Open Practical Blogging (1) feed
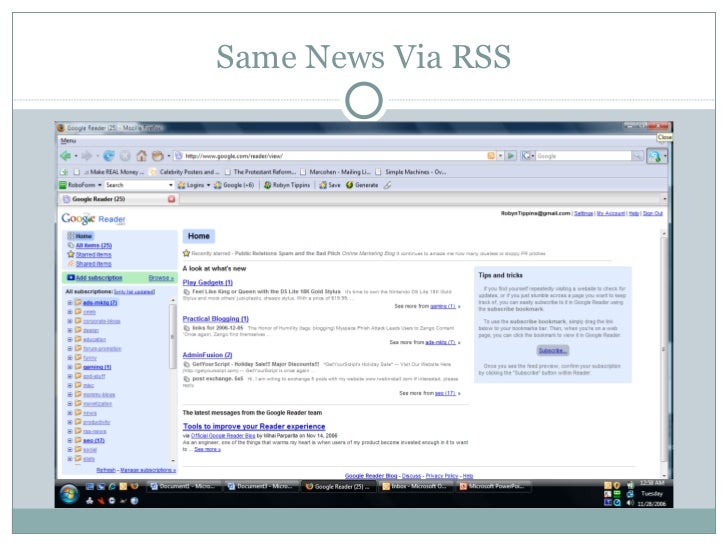The image size is (728, 546). click(215, 319)
